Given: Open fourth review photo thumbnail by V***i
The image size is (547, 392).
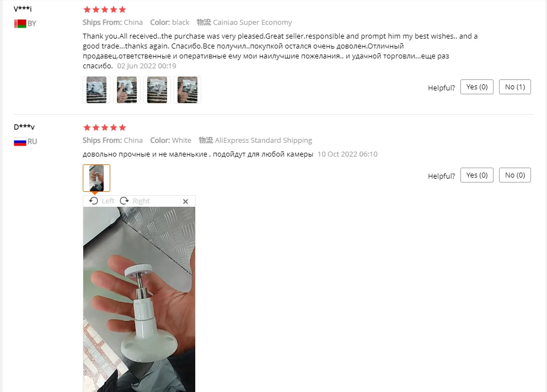Looking at the screenshot, I should point(187,90).
